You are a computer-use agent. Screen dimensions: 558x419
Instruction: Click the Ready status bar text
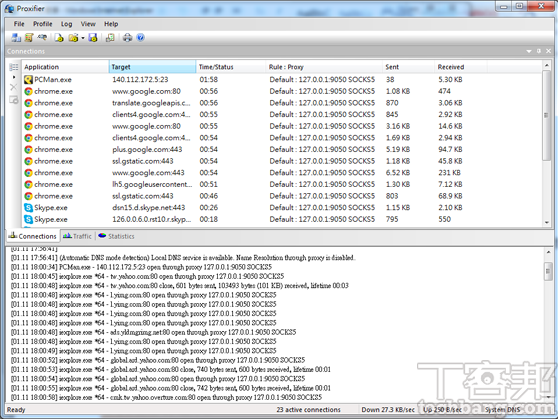[16, 410]
